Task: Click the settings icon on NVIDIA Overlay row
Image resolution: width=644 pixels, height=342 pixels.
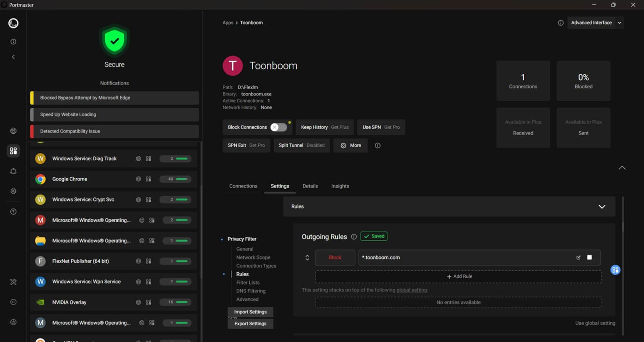Action: pyautogui.click(x=148, y=302)
